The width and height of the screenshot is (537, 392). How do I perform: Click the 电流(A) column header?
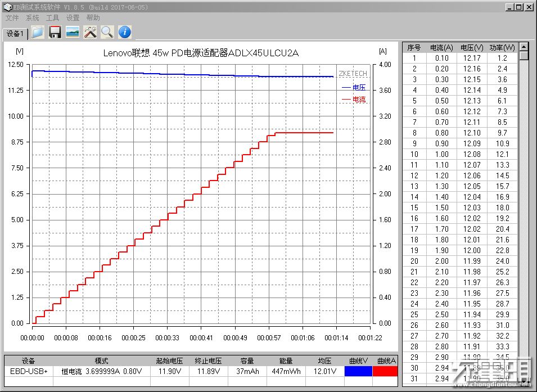pos(441,48)
